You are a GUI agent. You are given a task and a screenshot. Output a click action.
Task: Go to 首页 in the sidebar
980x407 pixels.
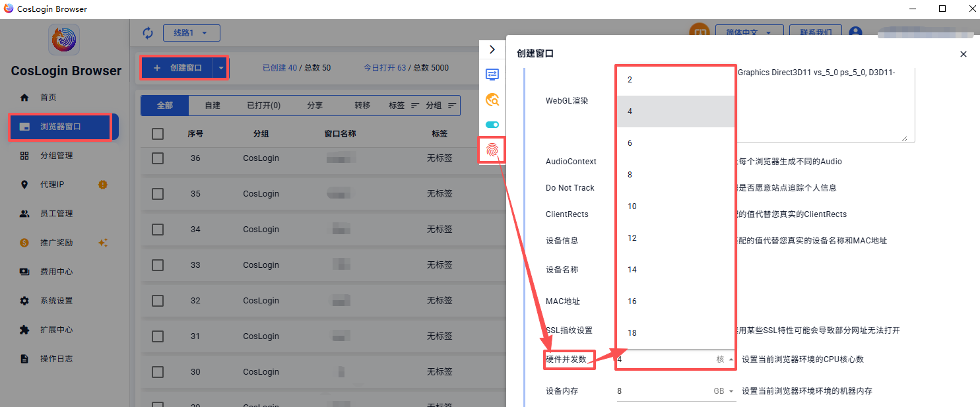(x=48, y=98)
